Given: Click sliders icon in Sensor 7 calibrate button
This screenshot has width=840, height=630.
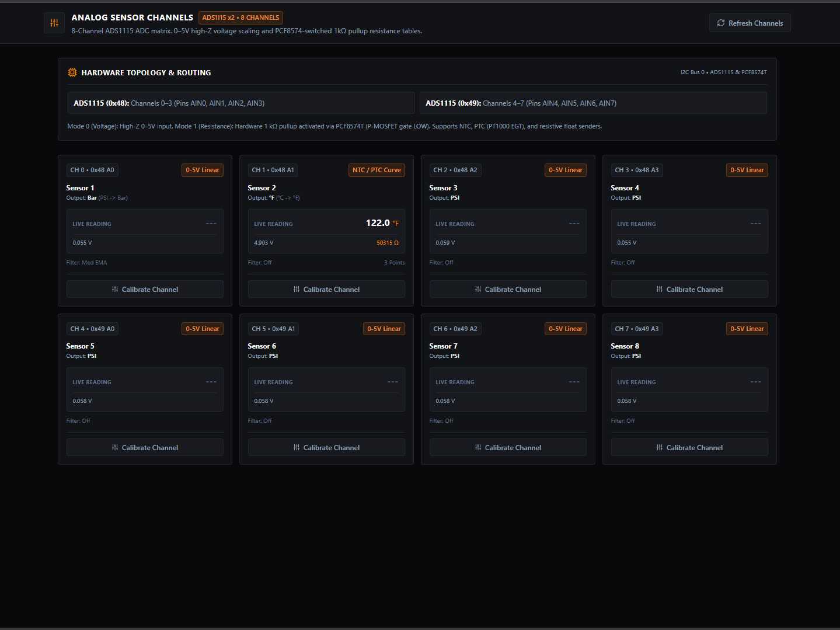Looking at the screenshot, I should coord(478,447).
